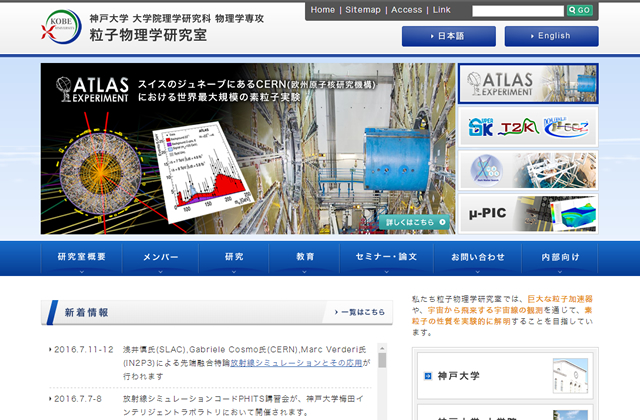Click the 詳しくはこちら banner button
Viewport: 640px width, 420px height.
tap(414, 222)
